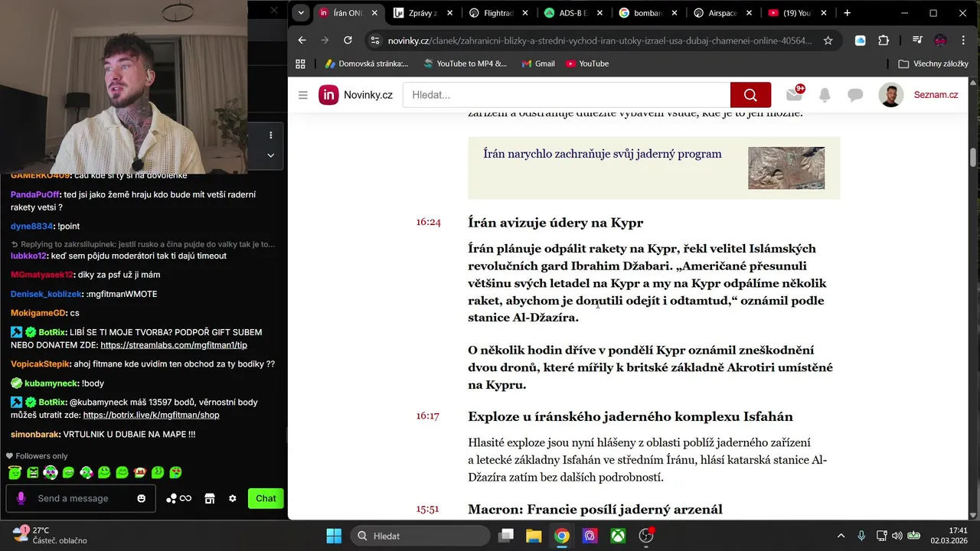The image size is (980, 551).
Task: Open YouTube bookmark in bookmarks bar
Action: [x=587, y=64]
